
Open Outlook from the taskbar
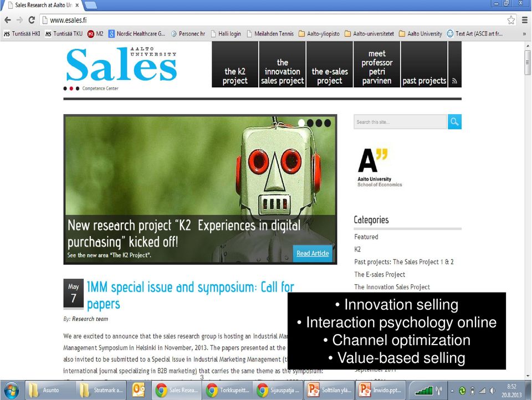pyautogui.click(x=139, y=390)
